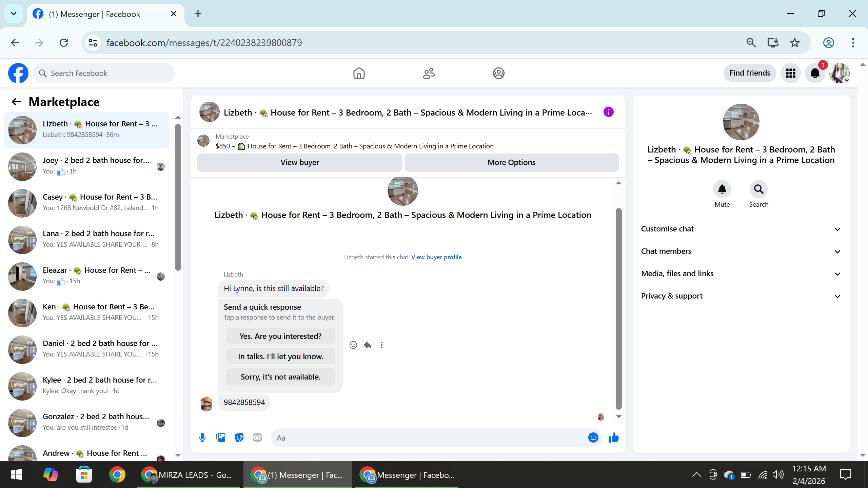This screenshot has width=868, height=488.
Task: Send a thumbs-up like
Action: click(613, 438)
